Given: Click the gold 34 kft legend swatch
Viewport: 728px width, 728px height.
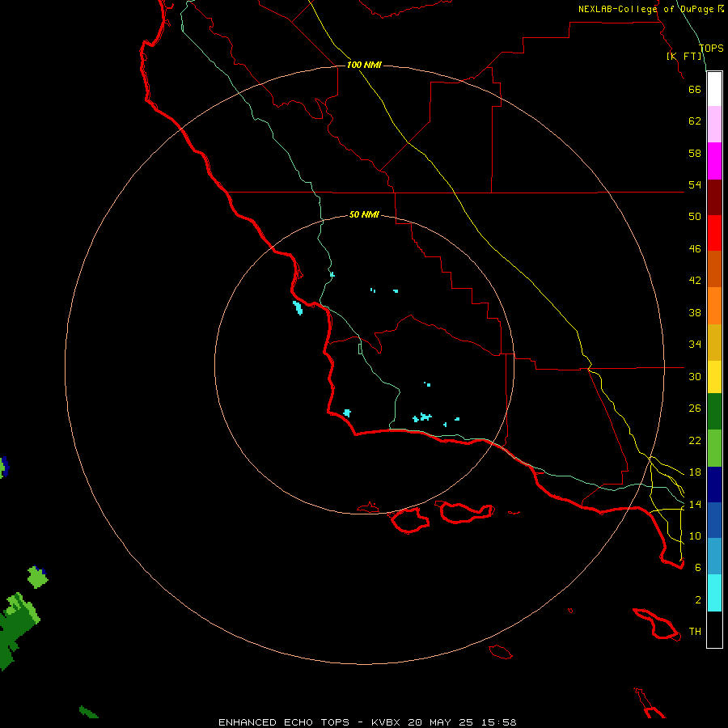Looking at the screenshot, I should pos(714,342).
